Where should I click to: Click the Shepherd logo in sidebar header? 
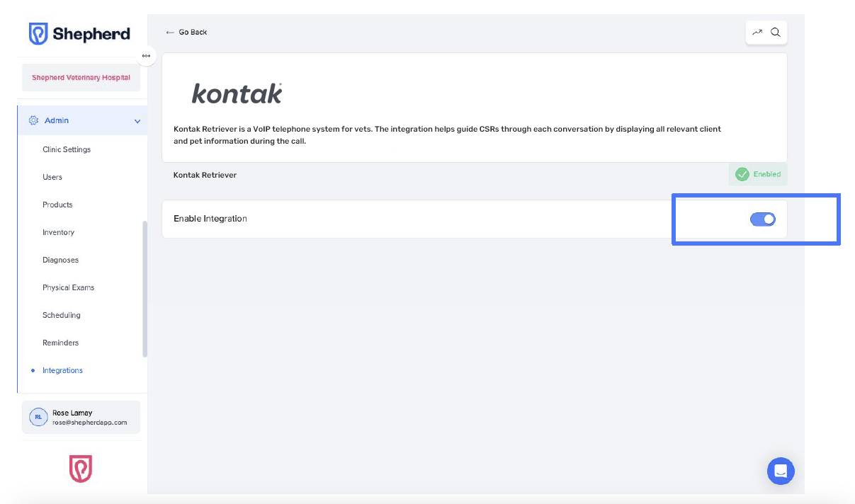point(79,33)
